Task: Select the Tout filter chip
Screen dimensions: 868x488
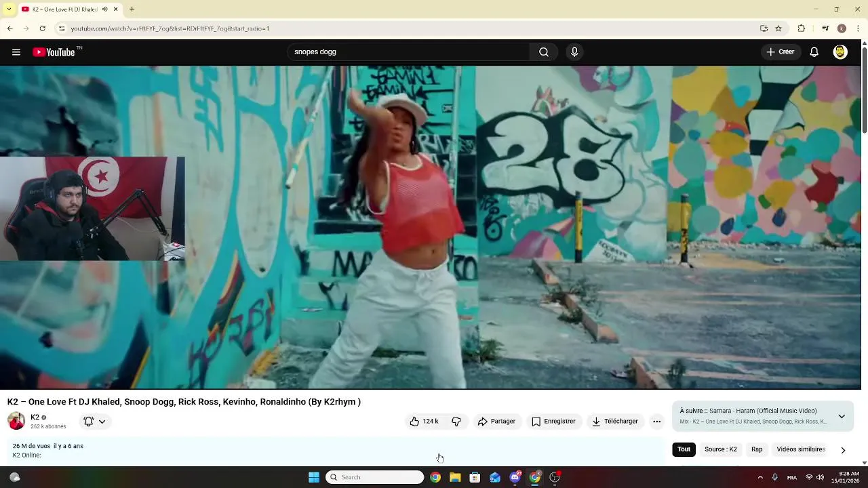Action: [684, 449]
